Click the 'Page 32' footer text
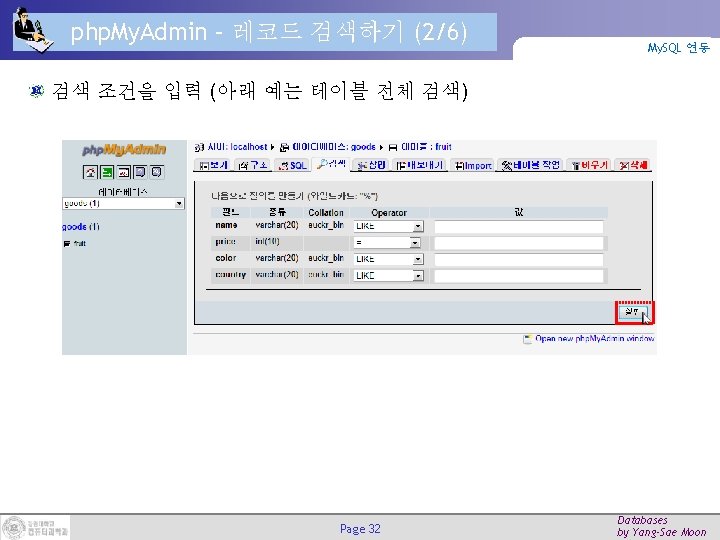Image resolution: width=720 pixels, height=540 pixels. [x=360, y=529]
